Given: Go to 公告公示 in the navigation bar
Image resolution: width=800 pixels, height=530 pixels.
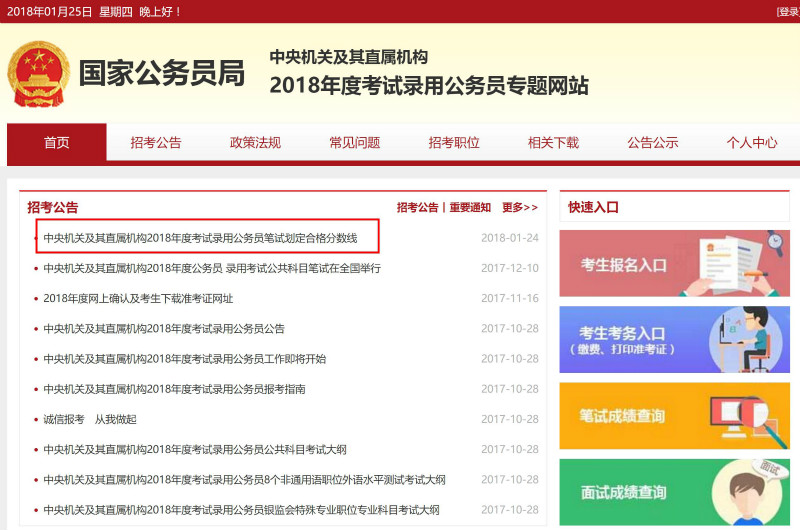Looking at the screenshot, I should tap(653, 142).
